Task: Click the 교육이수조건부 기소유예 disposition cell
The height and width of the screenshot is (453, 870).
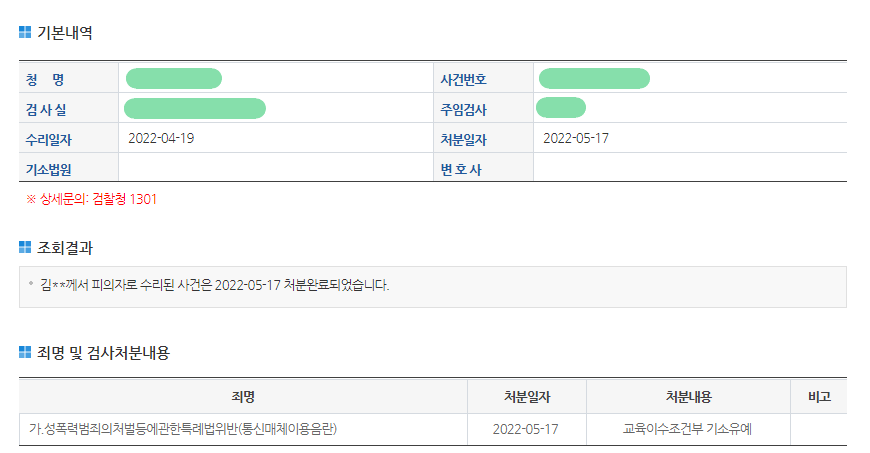Action: (x=688, y=430)
